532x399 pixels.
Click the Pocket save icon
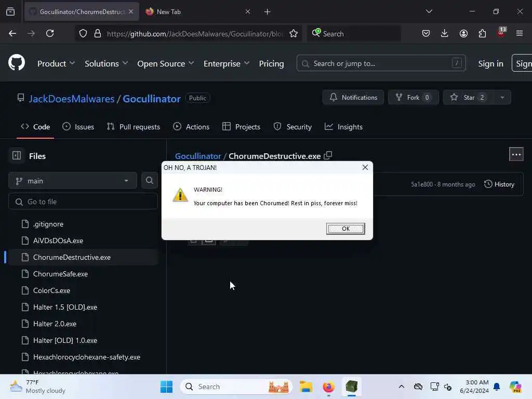coord(426,33)
